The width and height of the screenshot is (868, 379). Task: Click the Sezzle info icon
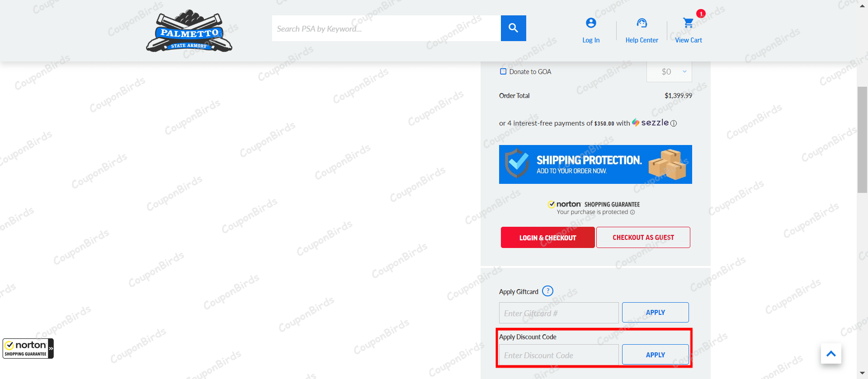coord(674,124)
